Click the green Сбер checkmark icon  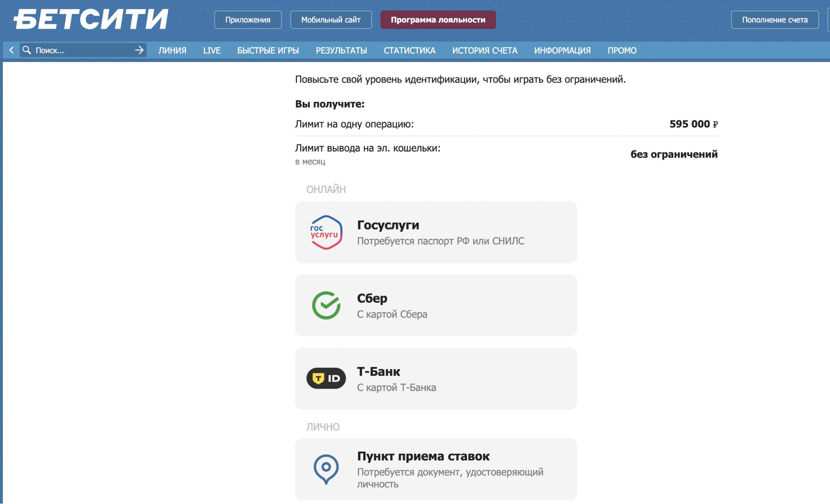click(326, 306)
